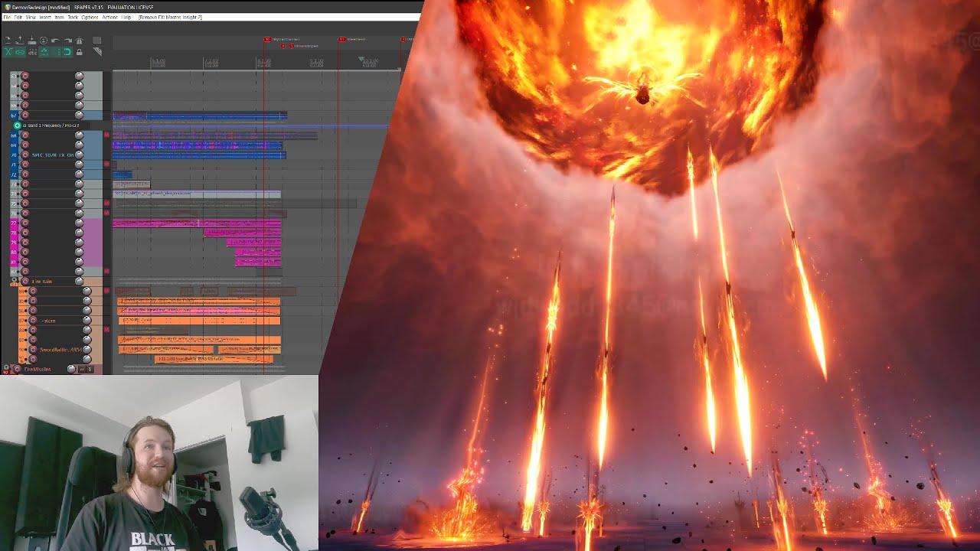This screenshot has height=551, width=980.
Task: Toggle the metronome icon
Action: point(80,41)
